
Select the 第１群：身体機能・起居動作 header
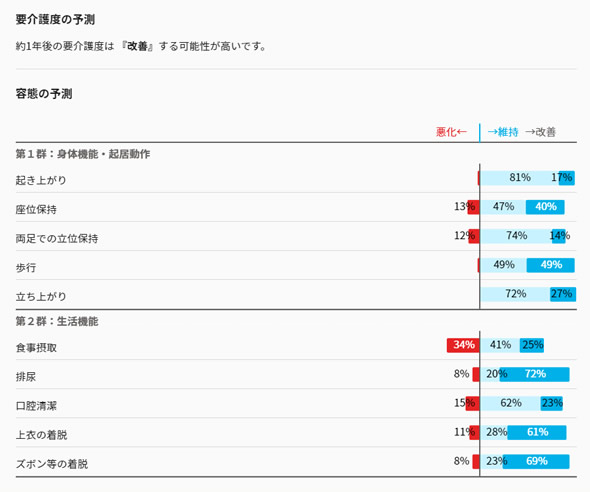click(83, 154)
